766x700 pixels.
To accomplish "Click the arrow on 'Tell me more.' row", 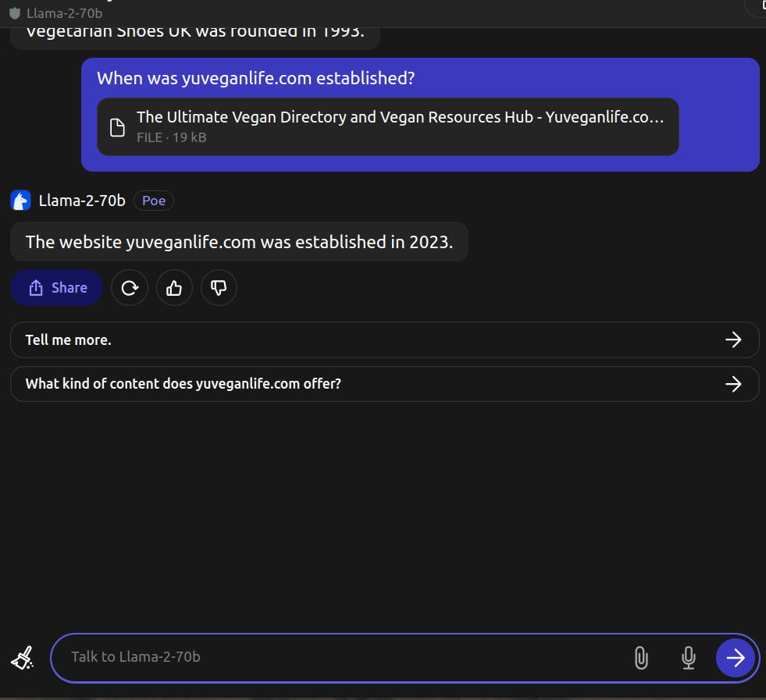I will [x=733, y=339].
